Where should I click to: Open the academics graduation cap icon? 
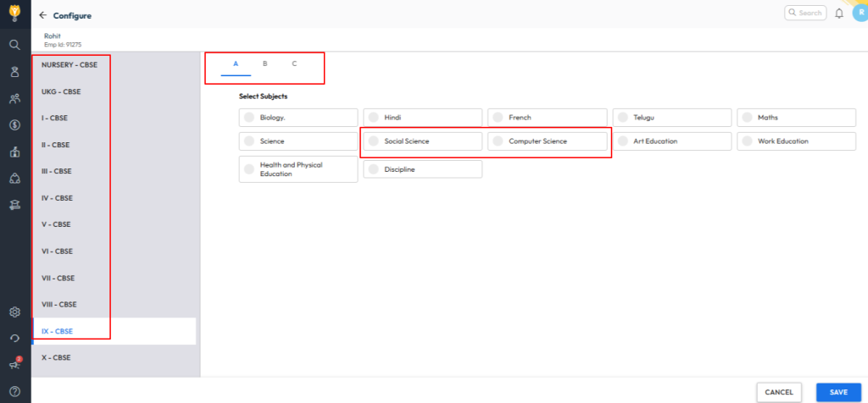point(14,204)
